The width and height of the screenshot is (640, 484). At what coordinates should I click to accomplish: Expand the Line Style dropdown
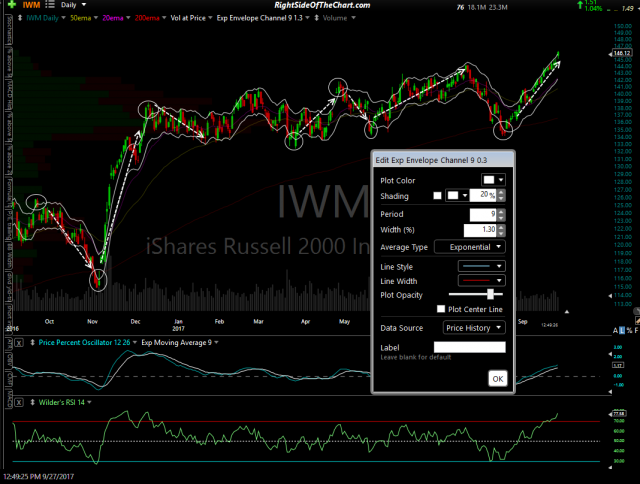(481, 267)
